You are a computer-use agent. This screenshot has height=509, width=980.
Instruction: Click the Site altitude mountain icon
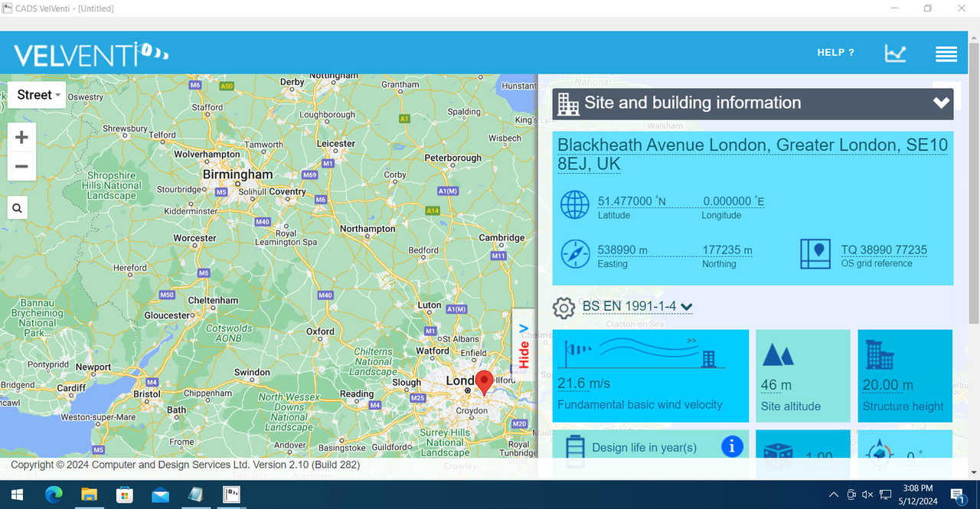point(778,354)
